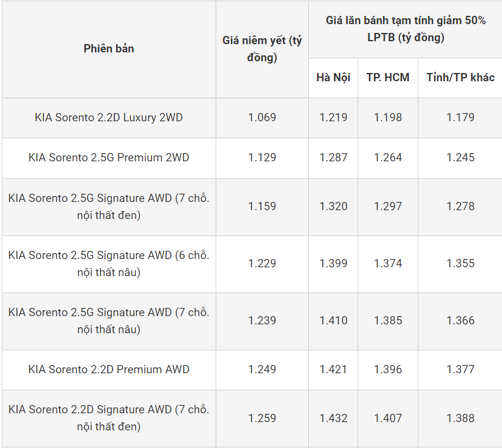Viewport: 502px width, 448px height.
Task: Click KIA Sorento 2.5G Premium 2WD name
Action: 108,157
